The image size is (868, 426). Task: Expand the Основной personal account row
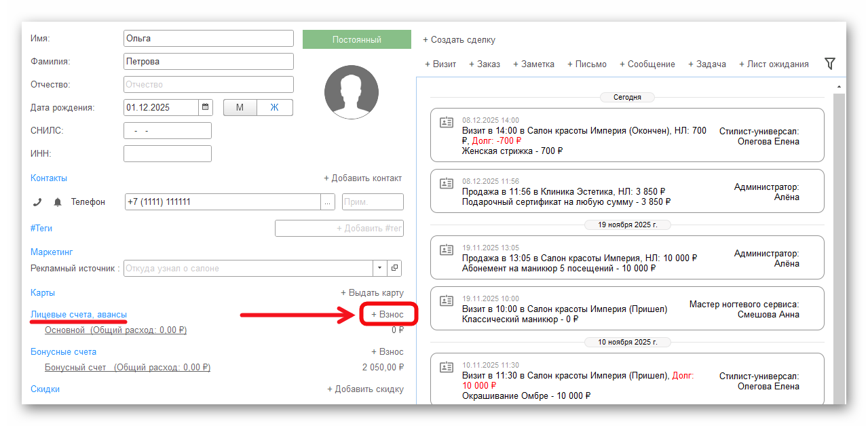pos(115,330)
